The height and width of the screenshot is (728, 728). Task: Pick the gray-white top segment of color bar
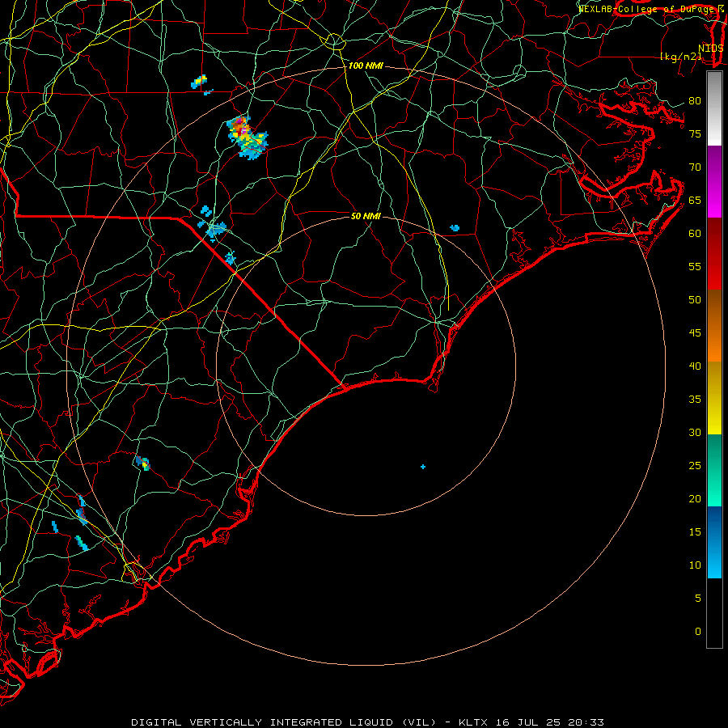pos(714,108)
